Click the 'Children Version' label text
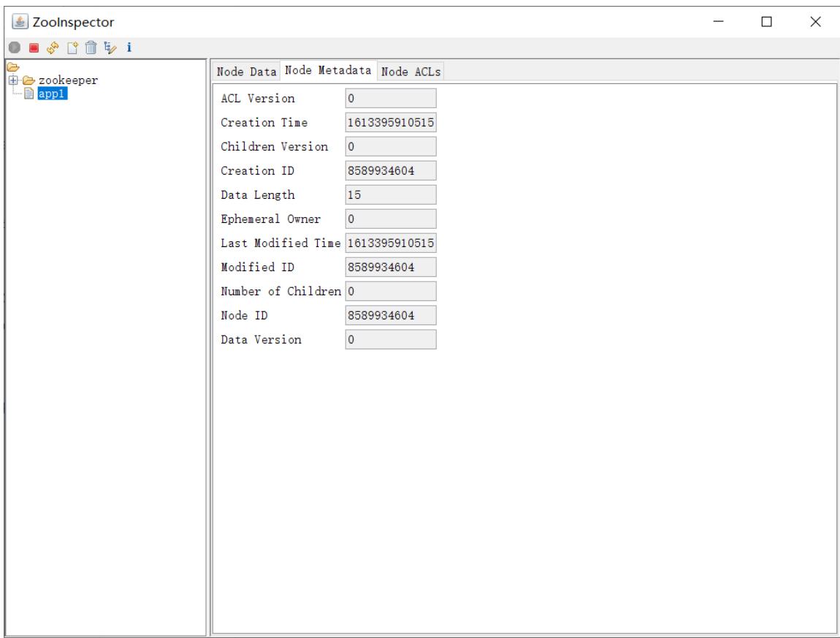 [275, 147]
